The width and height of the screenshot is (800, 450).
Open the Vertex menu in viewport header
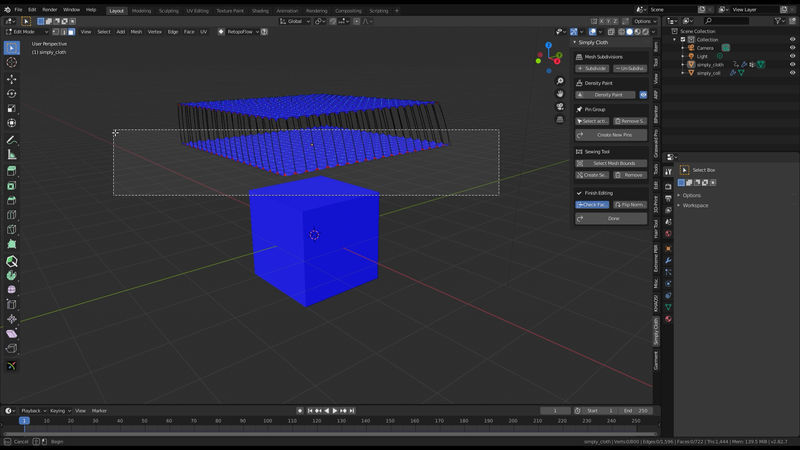[155, 32]
